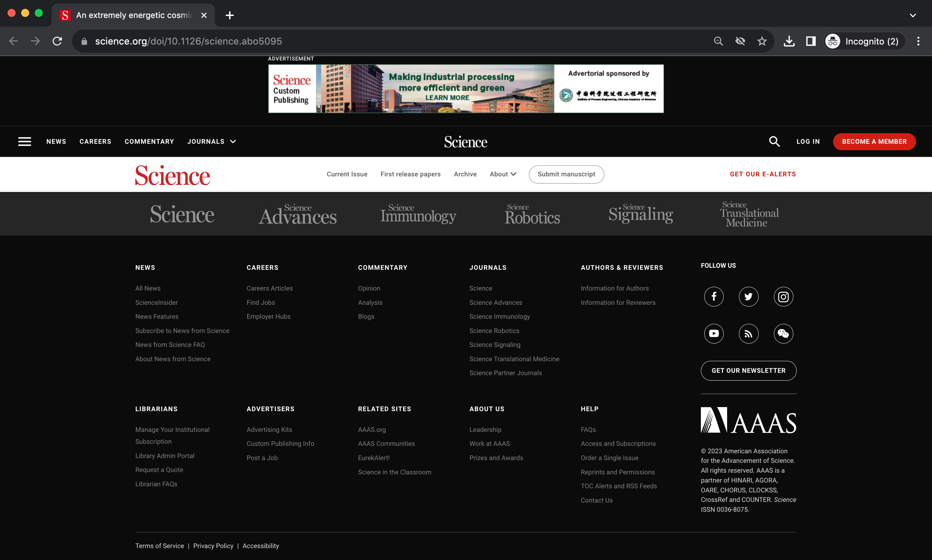
Task: Click the search icon in top navigation
Action: tap(775, 141)
